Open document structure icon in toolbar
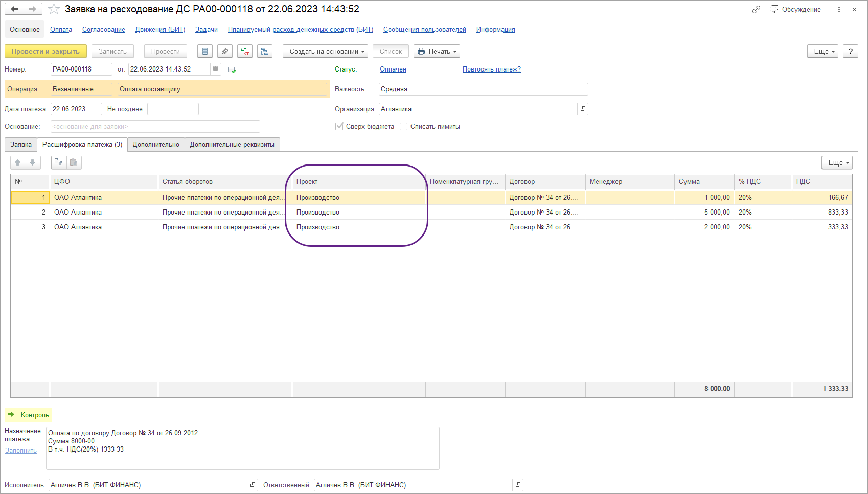The height and width of the screenshot is (494, 868). tap(265, 51)
